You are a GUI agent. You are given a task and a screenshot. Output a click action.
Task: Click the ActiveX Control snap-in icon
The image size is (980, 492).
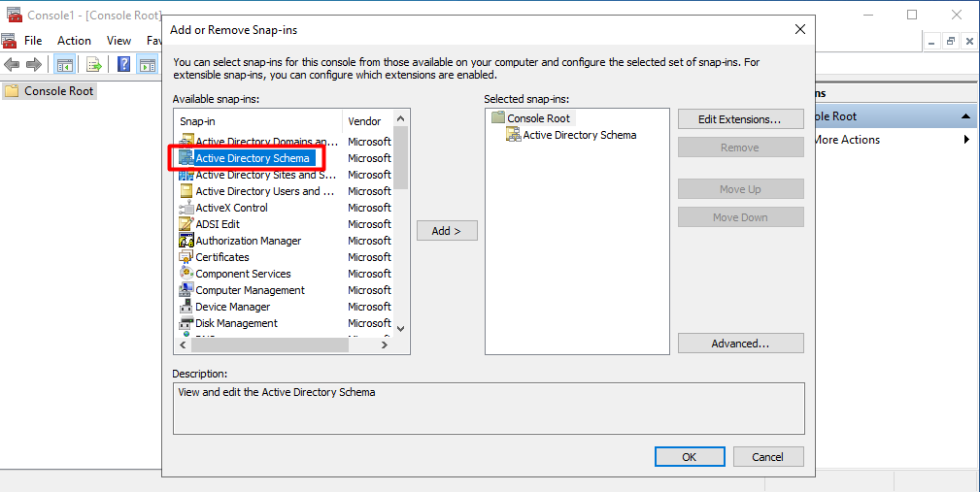coord(186,208)
